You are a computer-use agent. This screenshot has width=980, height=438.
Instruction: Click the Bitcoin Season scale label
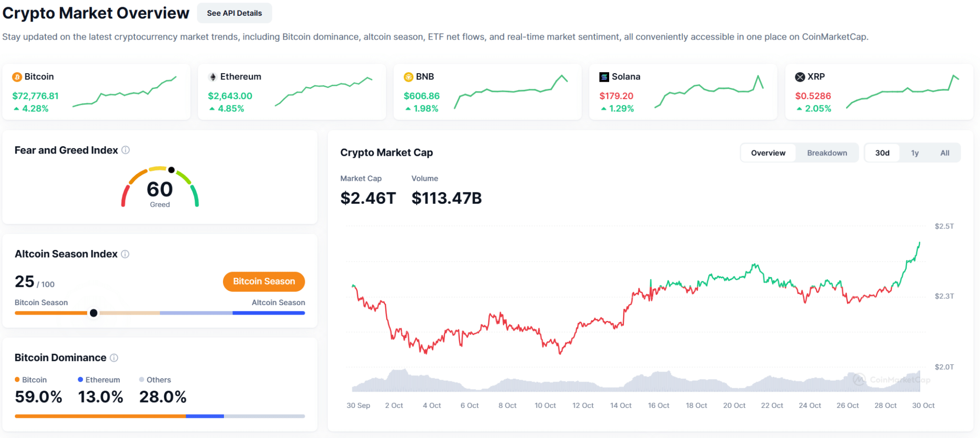coord(41,303)
